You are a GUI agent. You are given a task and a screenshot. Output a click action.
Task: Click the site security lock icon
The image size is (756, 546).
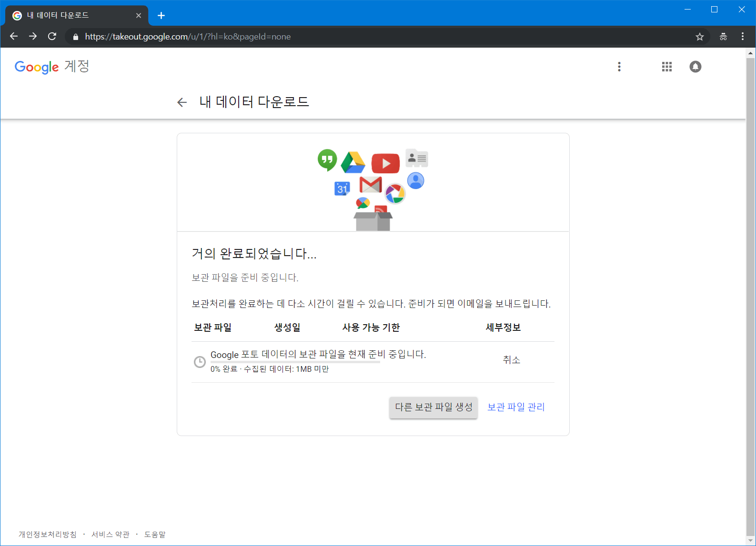tap(75, 37)
